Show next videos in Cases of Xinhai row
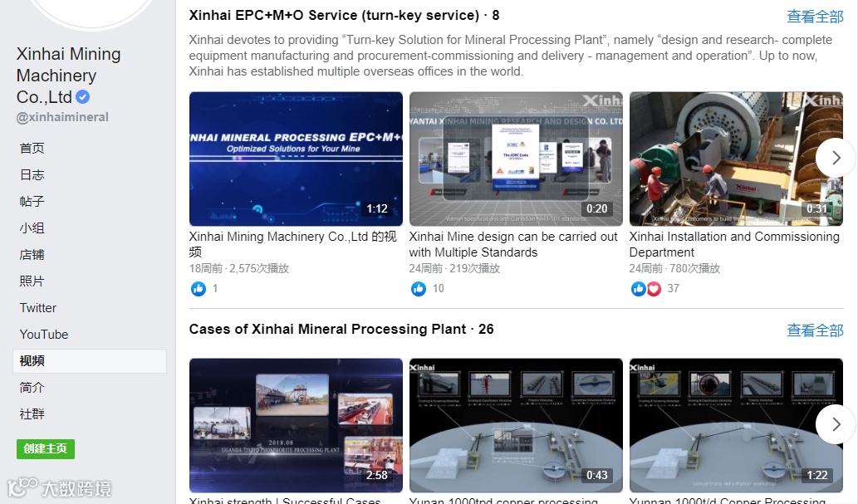Screen dimensions: 858x504 click(x=836, y=424)
